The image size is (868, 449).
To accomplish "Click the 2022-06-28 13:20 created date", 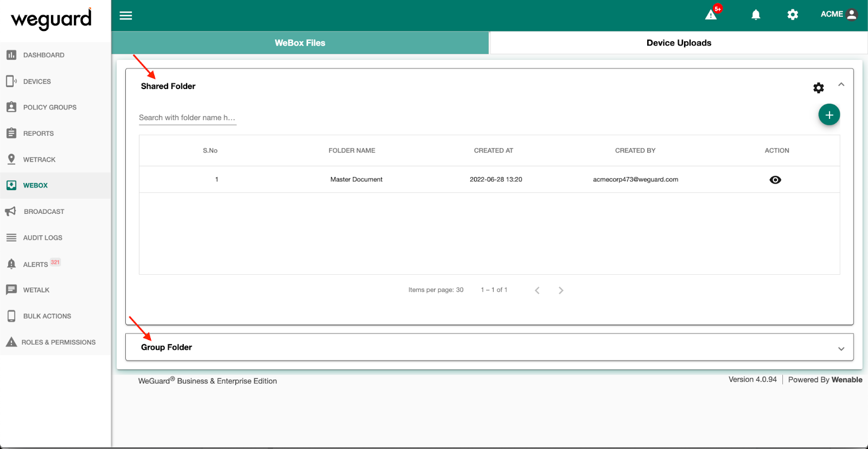I will click(496, 179).
